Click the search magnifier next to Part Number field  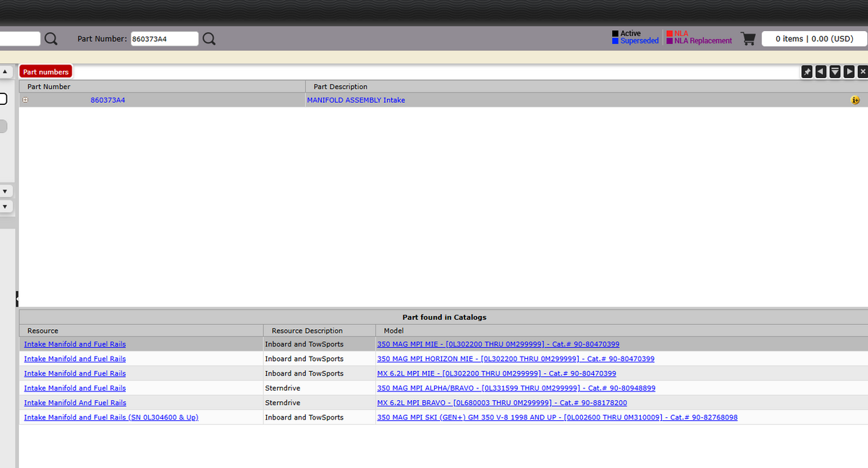point(208,39)
